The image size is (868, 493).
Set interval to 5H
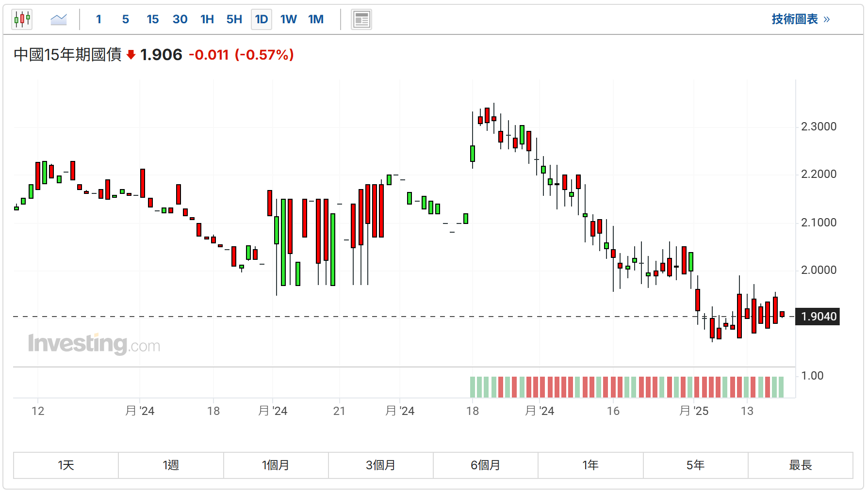pos(234,19)
